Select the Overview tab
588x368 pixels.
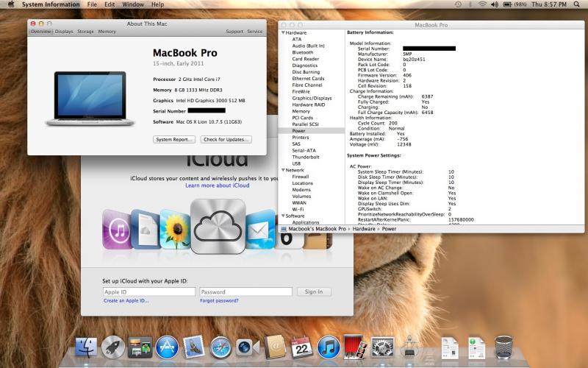coord(41,32)
